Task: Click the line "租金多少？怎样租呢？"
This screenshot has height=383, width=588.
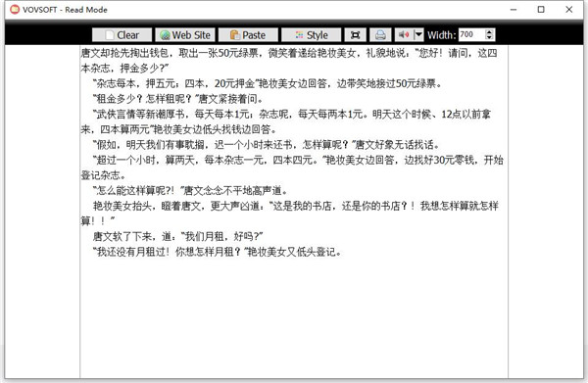Action: tap(178, 99)
